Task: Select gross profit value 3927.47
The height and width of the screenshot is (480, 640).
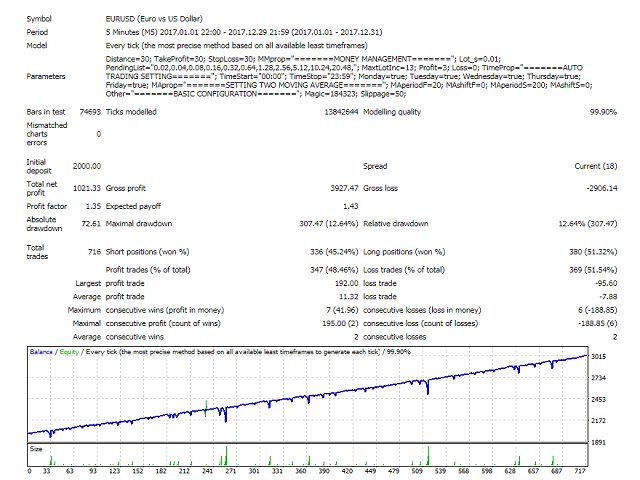Action: coord(344,188)
